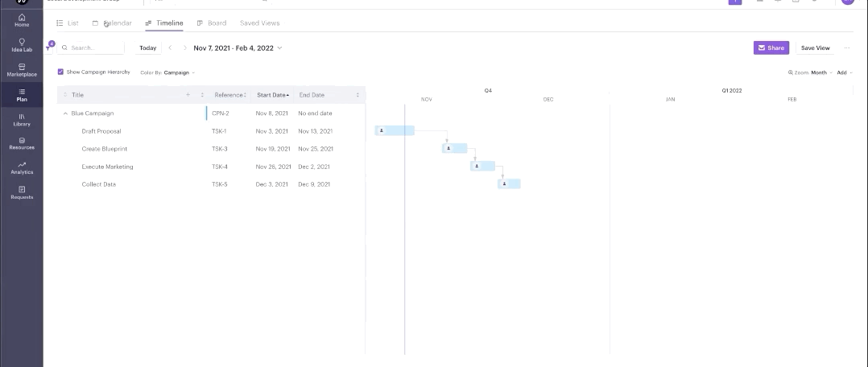Click reference TSK-1
The width and height of the screenshot is (868, 367).
point(219,131)
